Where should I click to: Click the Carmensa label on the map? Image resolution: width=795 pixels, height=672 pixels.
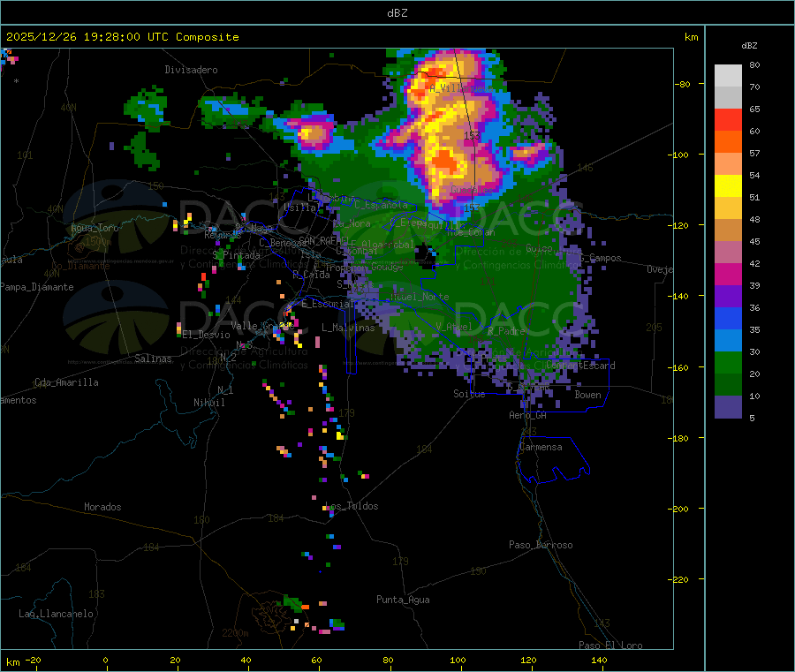click(540, 448)
